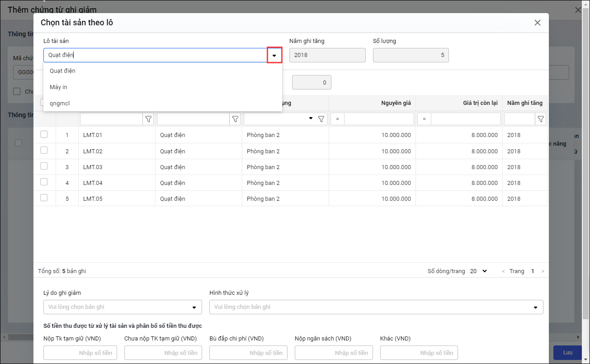Click Nộp ngân sách (VND) amount field
Image resolution: width=590 pixels, height=364 pixels.
pos(334,353)
